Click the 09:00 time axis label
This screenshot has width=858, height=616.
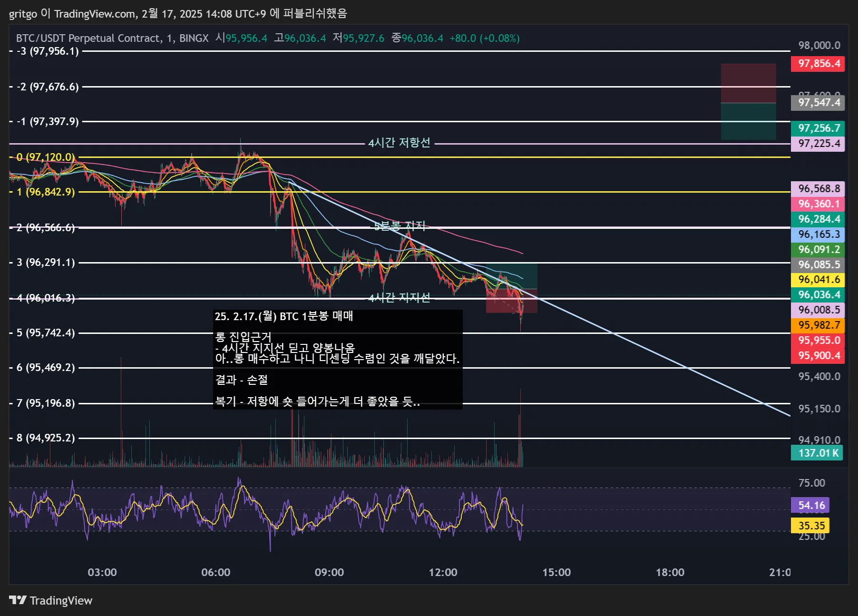329,572
